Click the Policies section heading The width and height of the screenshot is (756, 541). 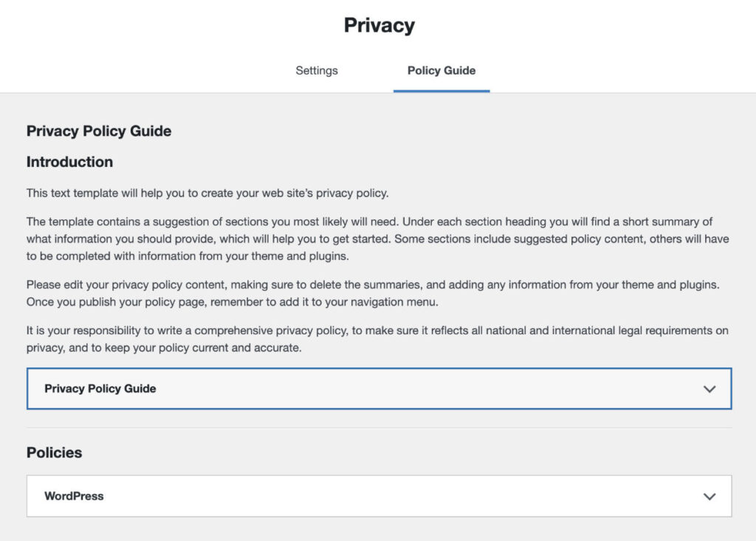54,452
